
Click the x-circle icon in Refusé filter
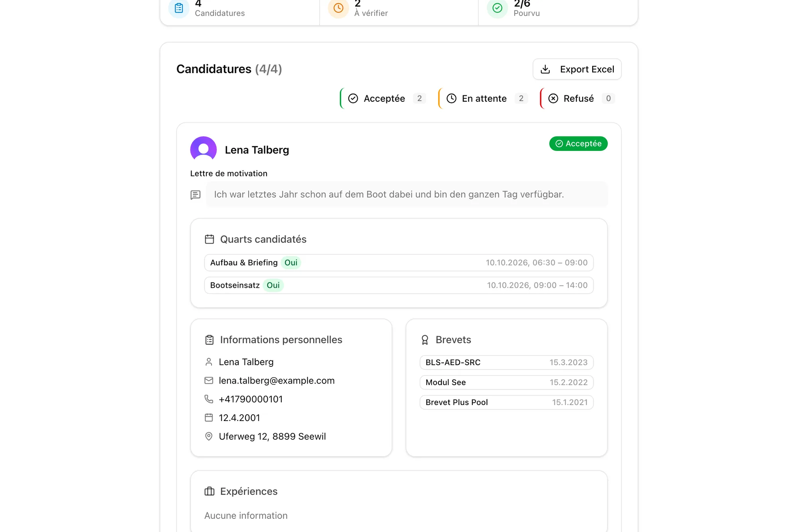(x=553, y=99)
